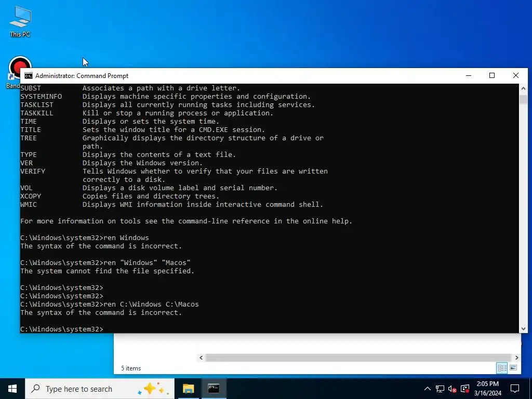Open the This PC desktop icon

20,21
